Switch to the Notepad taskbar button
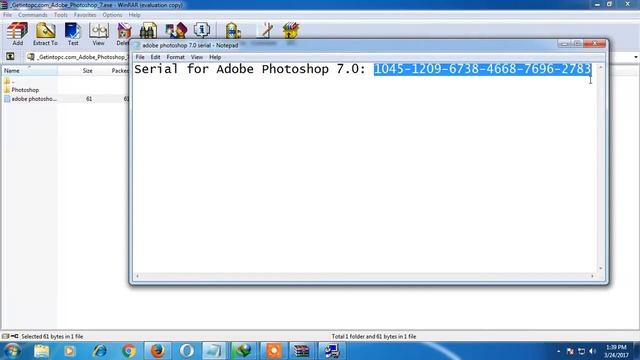 (x=214, y=351)
